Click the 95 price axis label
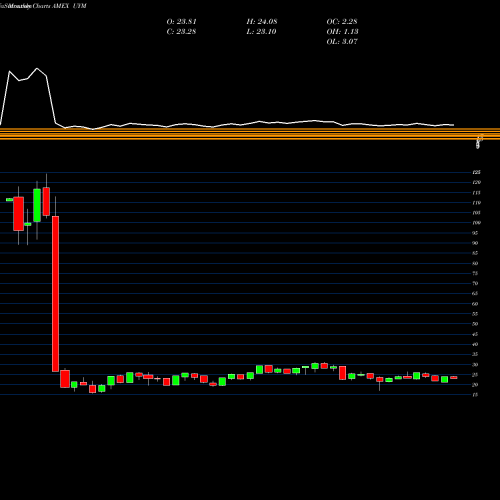This screenshot has width=500, height=500. [x=475, y=233]
